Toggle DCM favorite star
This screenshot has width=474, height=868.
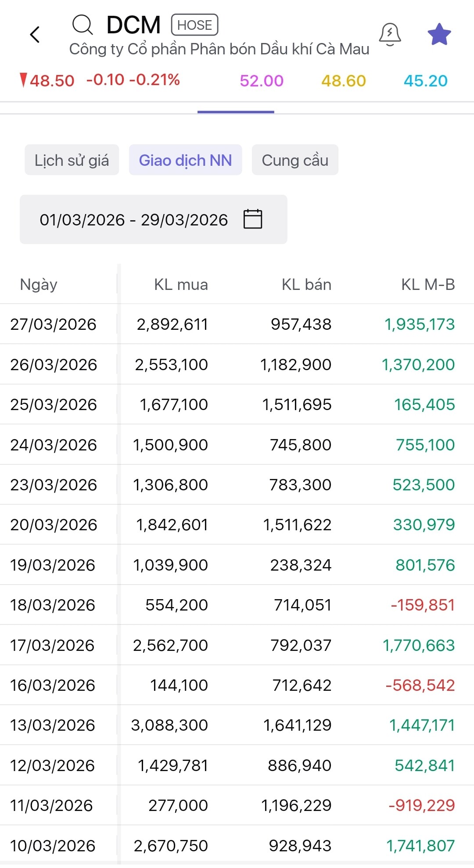point(439,35)
